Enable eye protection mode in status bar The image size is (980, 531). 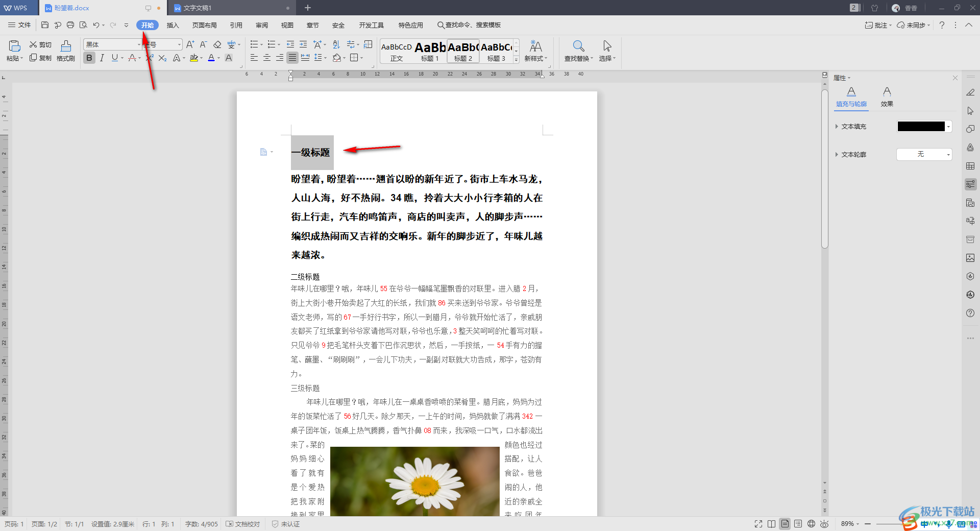824,524
